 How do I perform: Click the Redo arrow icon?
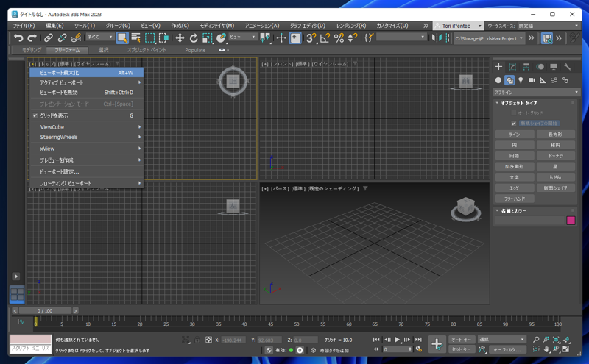pos(32,38)
